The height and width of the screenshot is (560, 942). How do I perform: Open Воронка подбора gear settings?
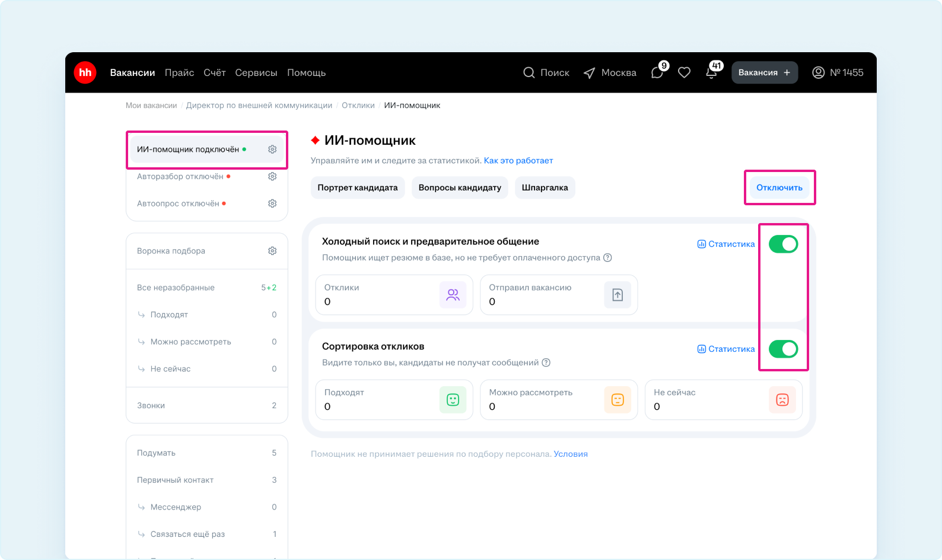pos(272,251)
